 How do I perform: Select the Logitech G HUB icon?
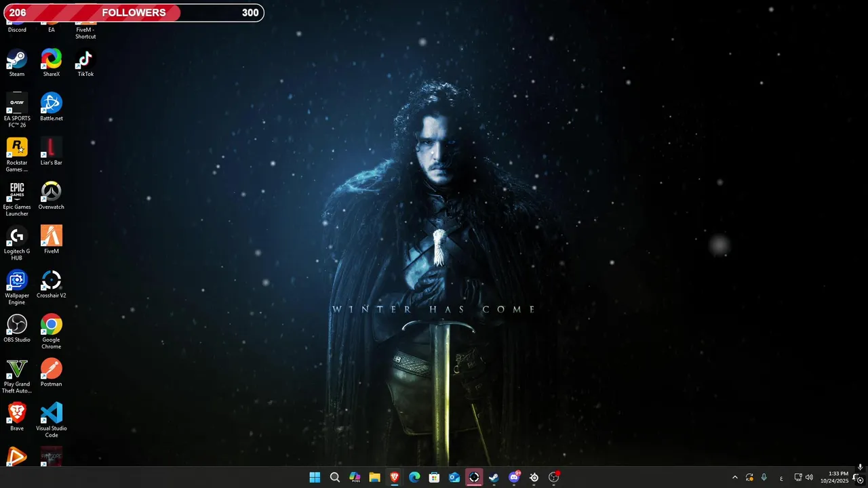point(17,243)
